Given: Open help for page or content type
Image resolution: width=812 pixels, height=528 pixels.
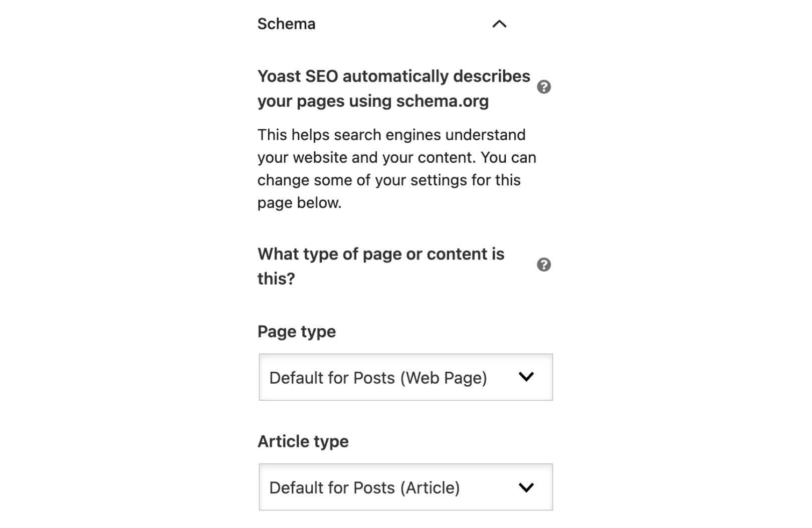Looking at the screenshot, I should click(x=544, y=265).
